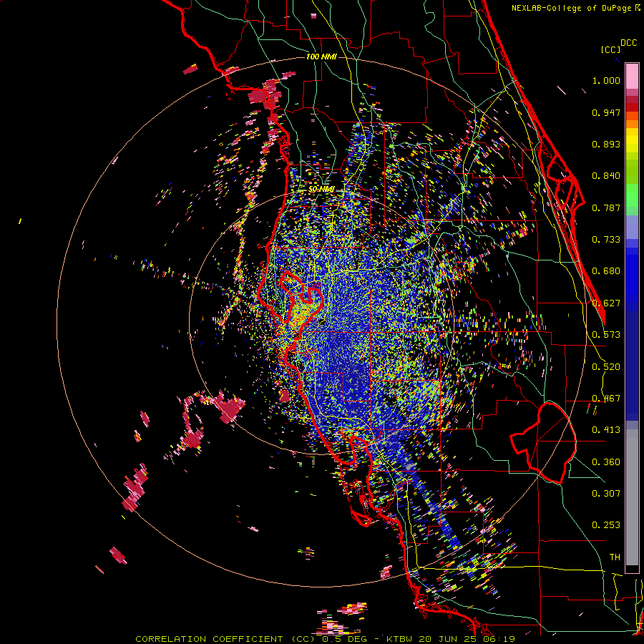Click the pink top segment of color scale
Screen dimensions: 644x644
pos(632,77)
